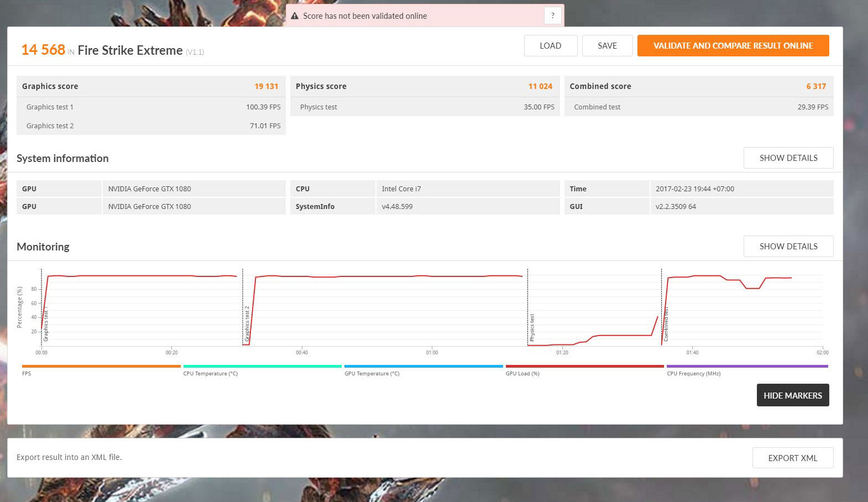The height and width of the screenshot is (502, 868).
Task: Toggle the orange FPS legend series
Action: [x=101, y=367]
